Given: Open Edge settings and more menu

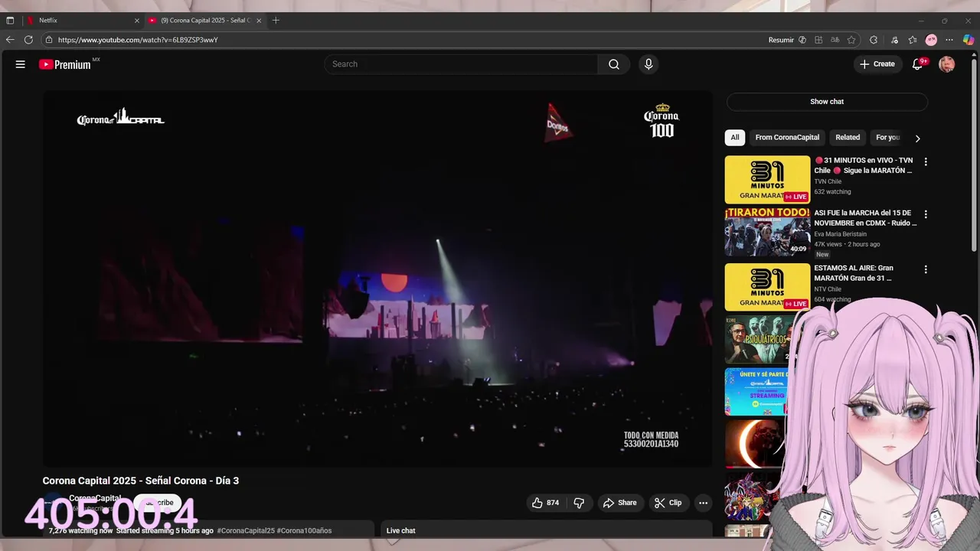Looking at the screenshot, I should pyautogui.click(x=949, y=40).
